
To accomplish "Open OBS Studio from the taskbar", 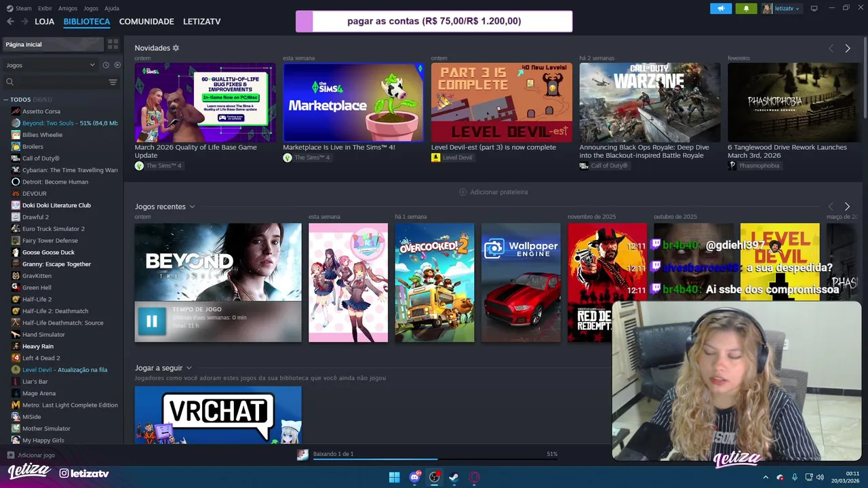I will [x=434, y=477].
